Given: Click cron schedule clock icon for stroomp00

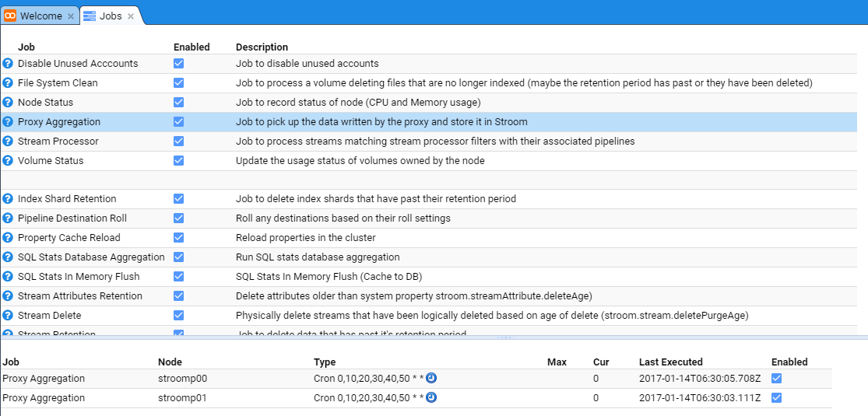Looking at the screenshot, I should coord(431,379).
